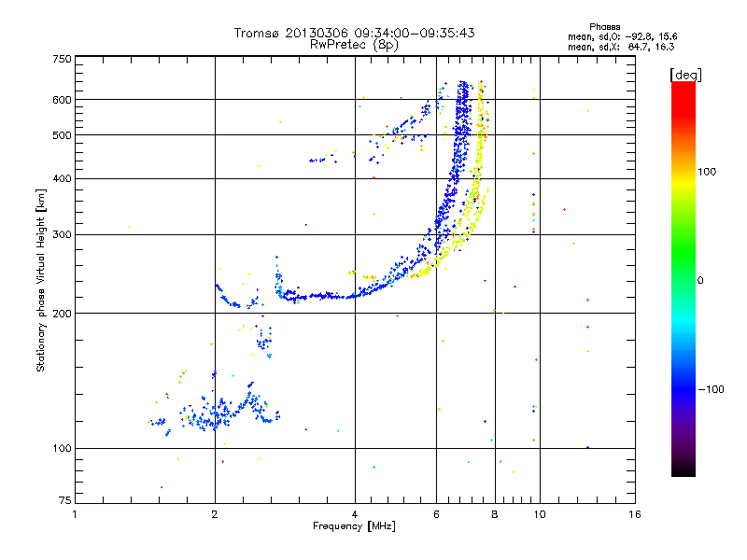The image size is (747, 560).
Task: Select the 'mean, sd,X: 84.7, 16.3' statistics line
Action: pos(621,47)
